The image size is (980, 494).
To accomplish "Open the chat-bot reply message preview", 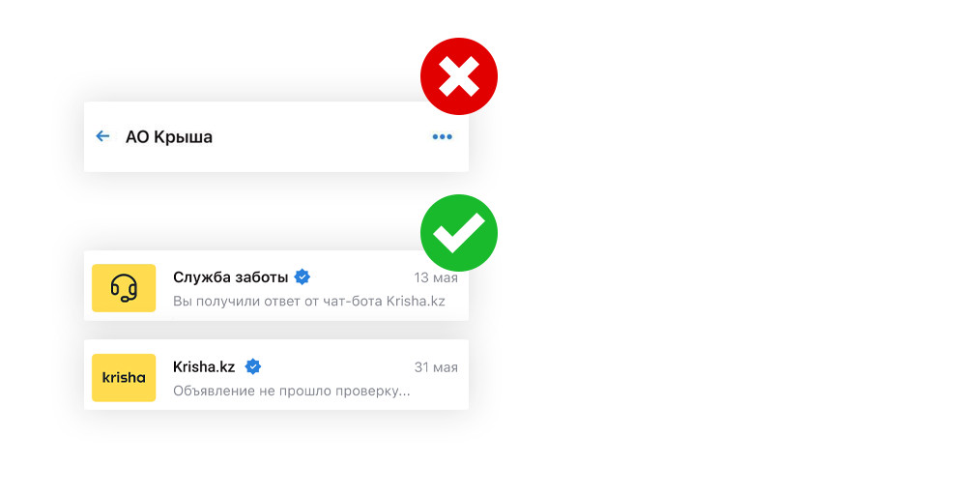I will (308, 302).
